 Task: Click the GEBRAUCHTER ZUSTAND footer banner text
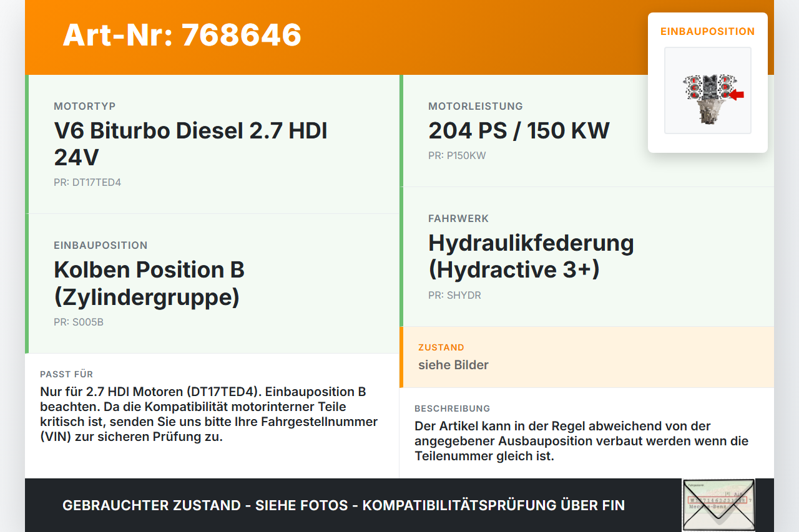pos(343,505)
